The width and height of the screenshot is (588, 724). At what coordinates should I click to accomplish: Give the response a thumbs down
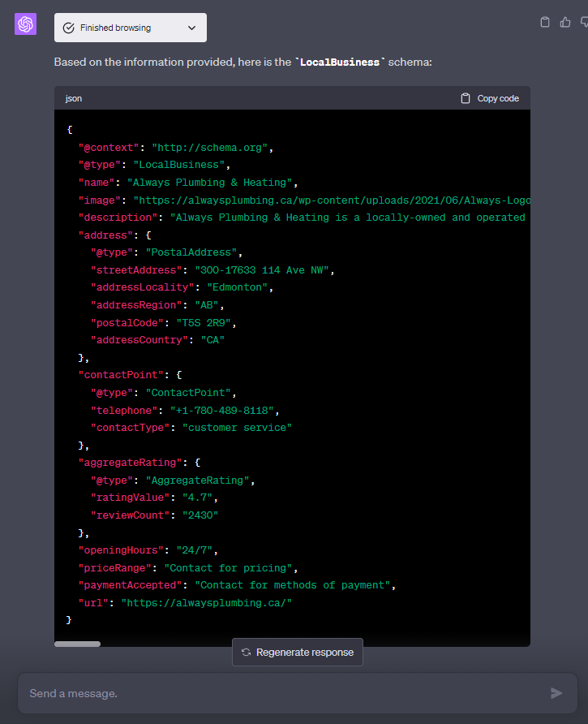pos(584,22)
